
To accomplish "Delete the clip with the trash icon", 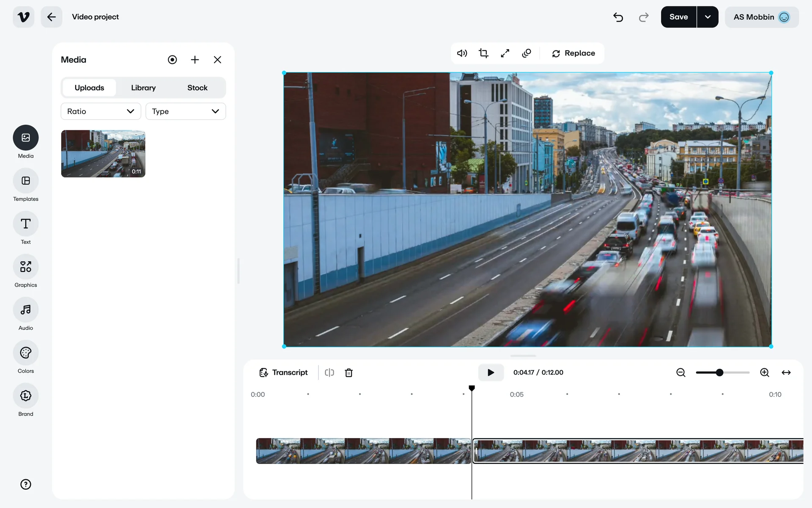I will click(x=349, y=373).
